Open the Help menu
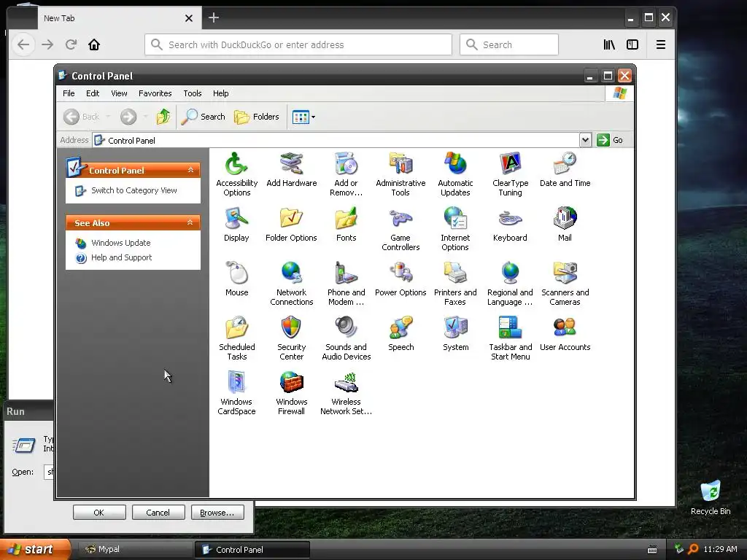This screenshot has width=747, height=560. pyautogui.click(x=220, y=93)
